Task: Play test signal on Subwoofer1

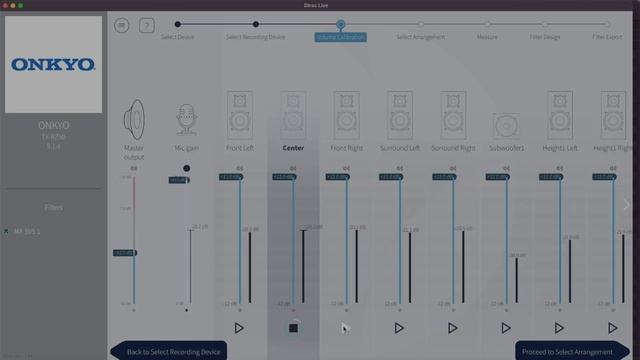Action: click(x=506, y=328)
